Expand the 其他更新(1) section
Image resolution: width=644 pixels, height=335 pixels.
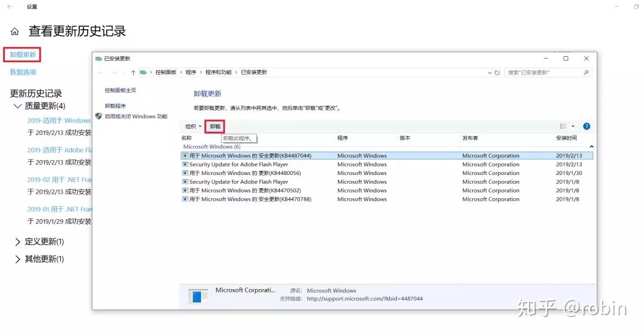click(x=17, y=259)
